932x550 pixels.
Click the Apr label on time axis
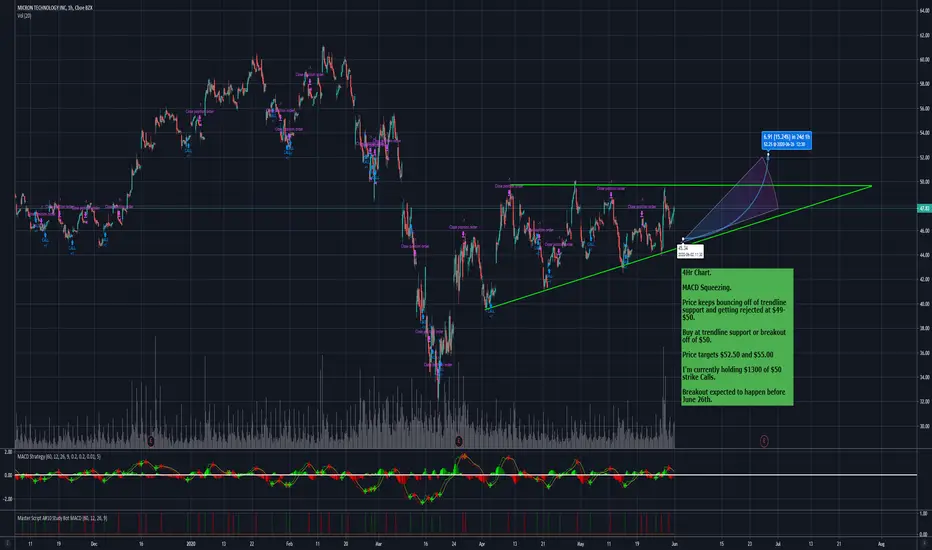click(481, 543)
